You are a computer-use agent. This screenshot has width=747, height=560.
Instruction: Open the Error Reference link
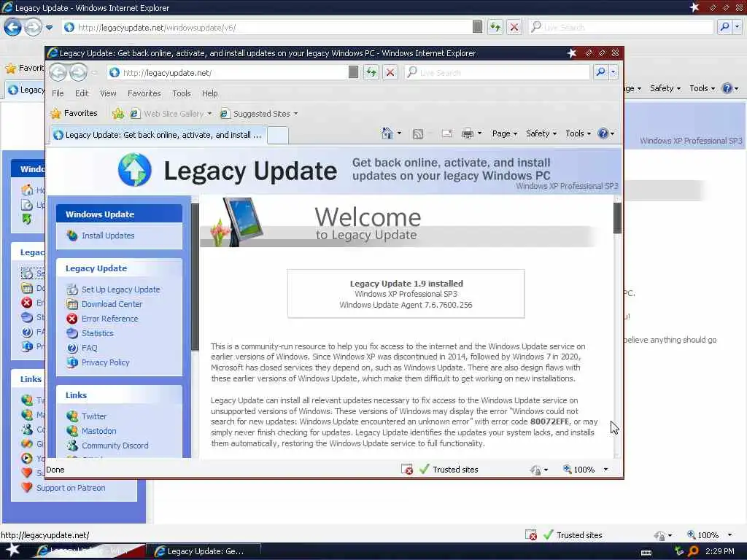coord(109,319)
